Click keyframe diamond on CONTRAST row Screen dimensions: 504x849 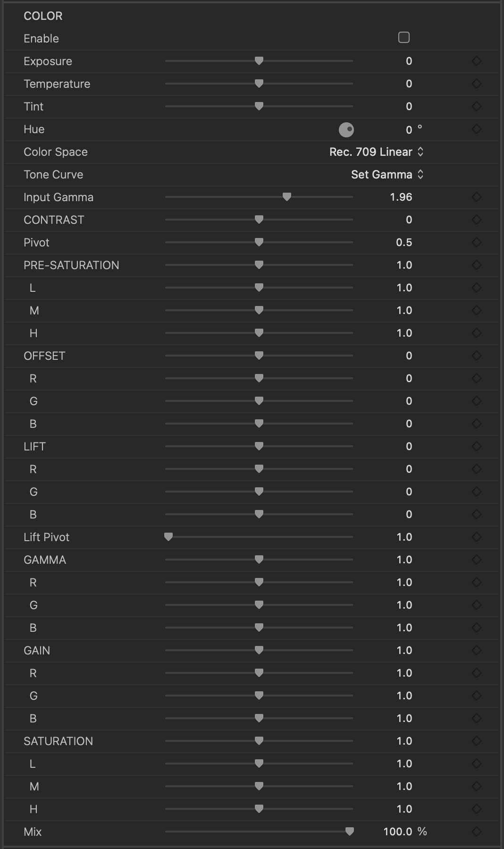click(477, 220)
